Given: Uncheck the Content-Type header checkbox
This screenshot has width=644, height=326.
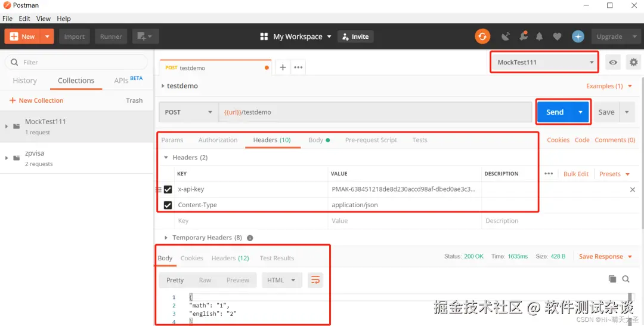Looking at the screenshot, I should tap(168, 205).
